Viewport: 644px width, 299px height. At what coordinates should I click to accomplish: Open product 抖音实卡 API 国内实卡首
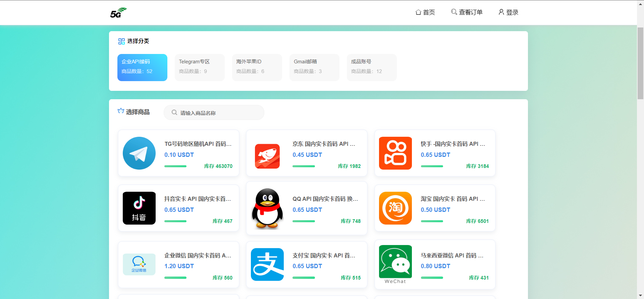198,199
